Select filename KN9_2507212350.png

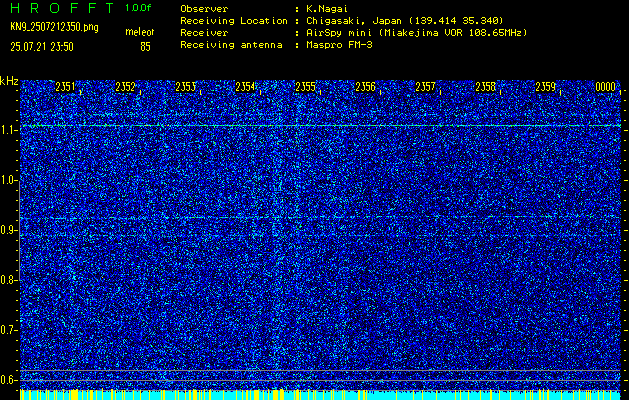54,27
